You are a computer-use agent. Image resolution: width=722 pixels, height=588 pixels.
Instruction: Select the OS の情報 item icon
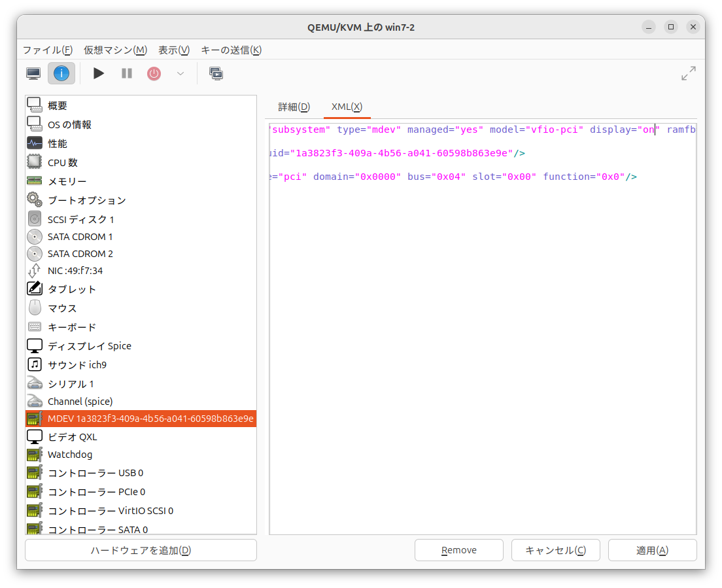pyautogui.click(x=35, y=124)
